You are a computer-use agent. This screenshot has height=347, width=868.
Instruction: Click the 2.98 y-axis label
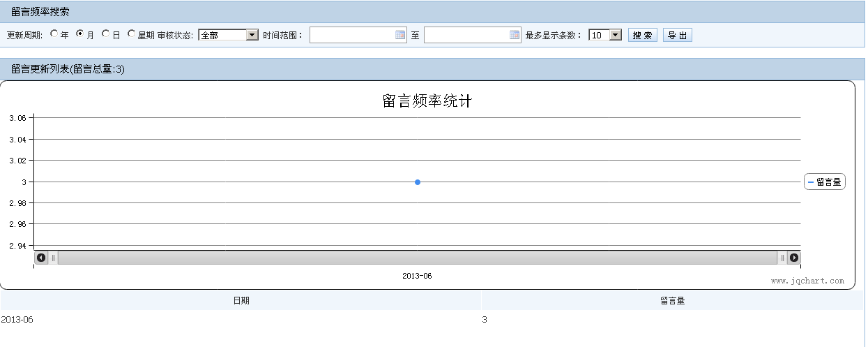tap(17, 203)
